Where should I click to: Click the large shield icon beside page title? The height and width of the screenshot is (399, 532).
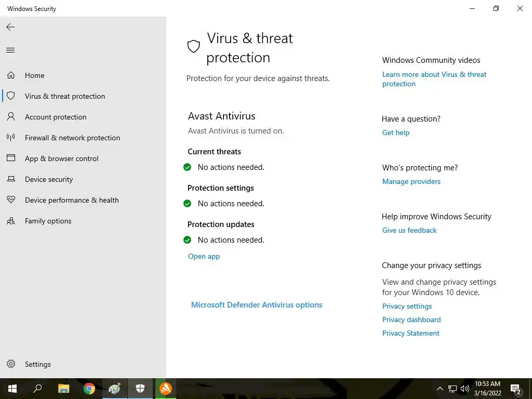(193, 46)
